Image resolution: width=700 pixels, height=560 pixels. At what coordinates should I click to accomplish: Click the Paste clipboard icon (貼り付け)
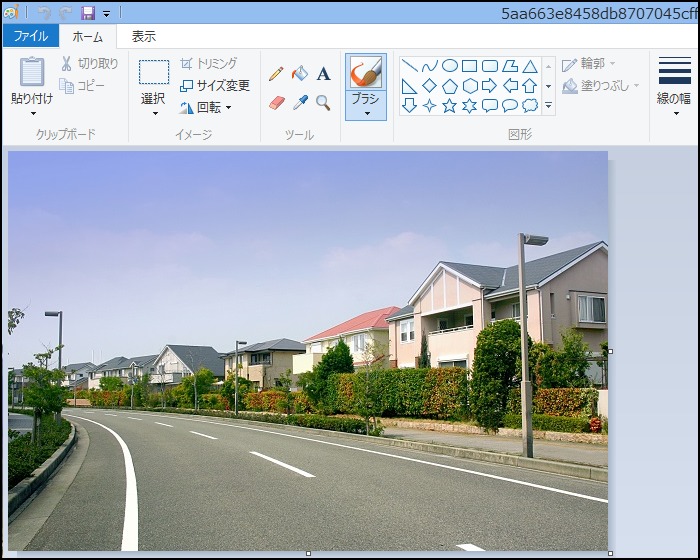(32, 71)
